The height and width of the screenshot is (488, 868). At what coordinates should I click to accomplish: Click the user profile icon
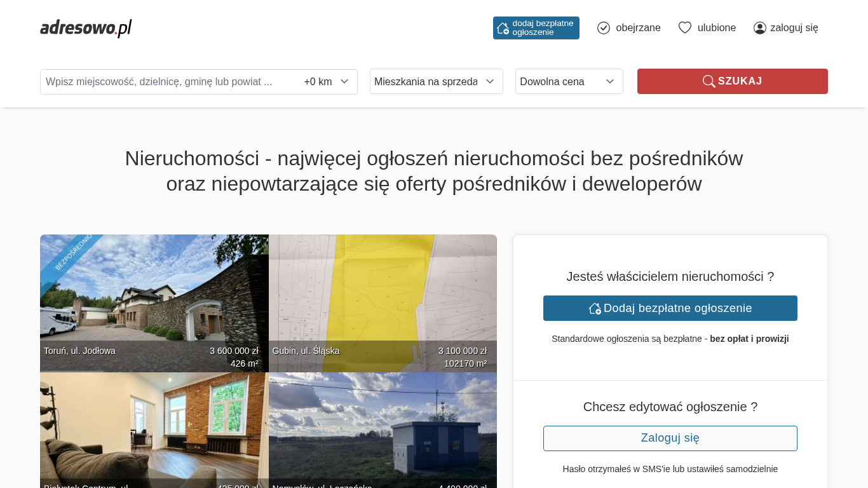760,28
